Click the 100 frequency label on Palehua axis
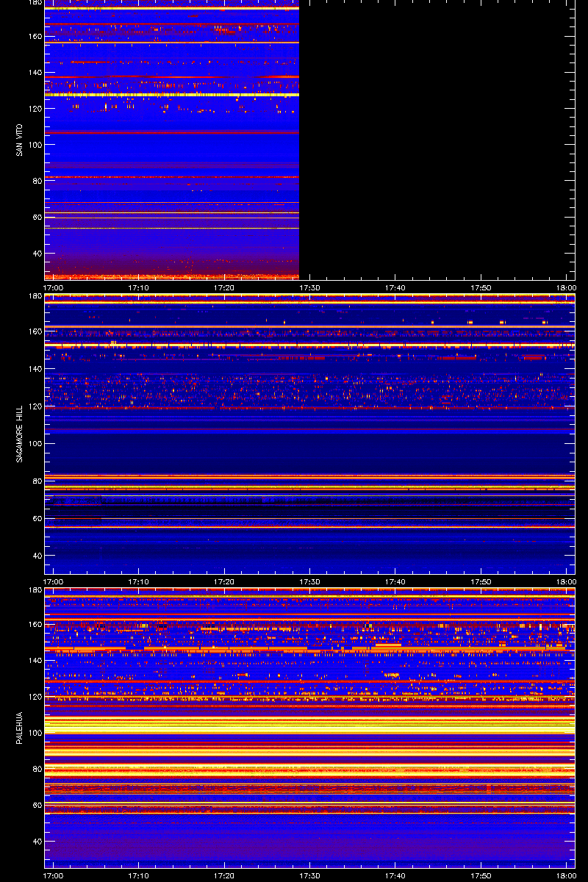588x882 pixels. [35, 733]
